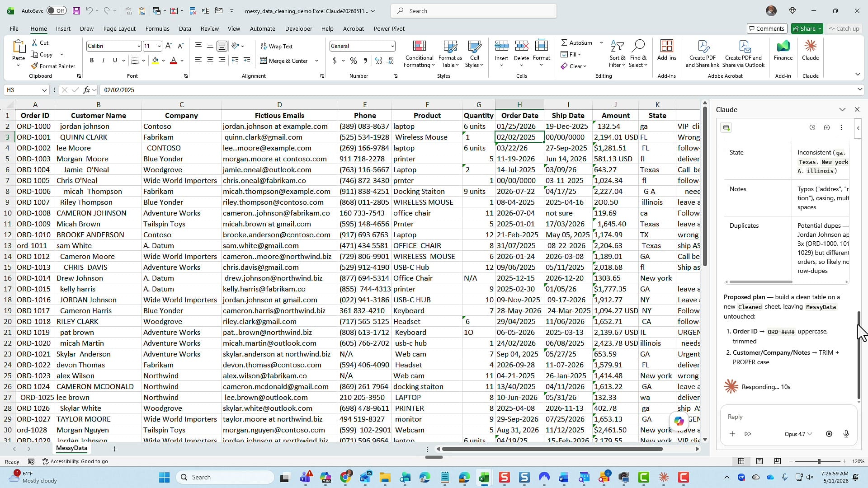Click the Align Left icon
This screenshot has width=868, height=488.
198,61
